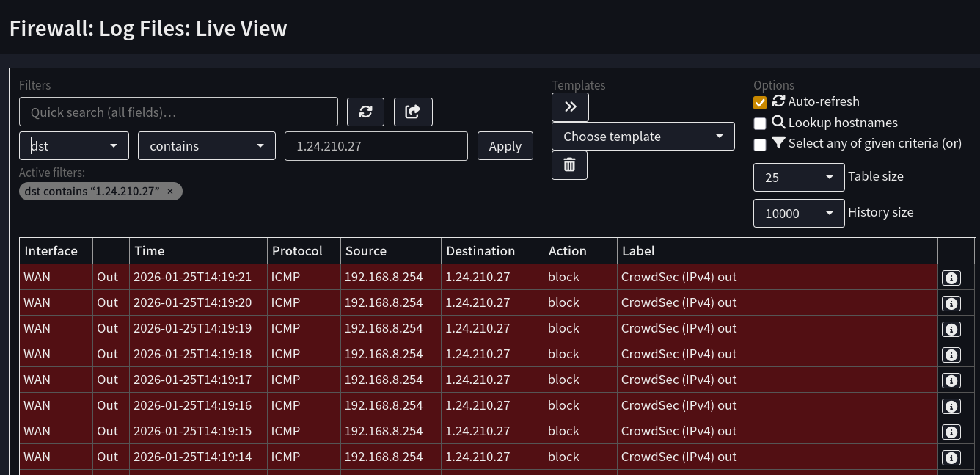This screenshot has height=475, width=980.
Task: Open the History size 10000 dropdown
Action: (x=798, y=214)
